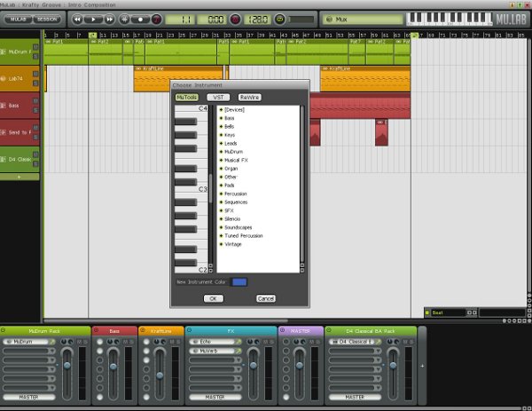Screen dimensions: 532x411
Task: Select the MuTools tab in Choose Instrument
Action: tap(186, 97)
